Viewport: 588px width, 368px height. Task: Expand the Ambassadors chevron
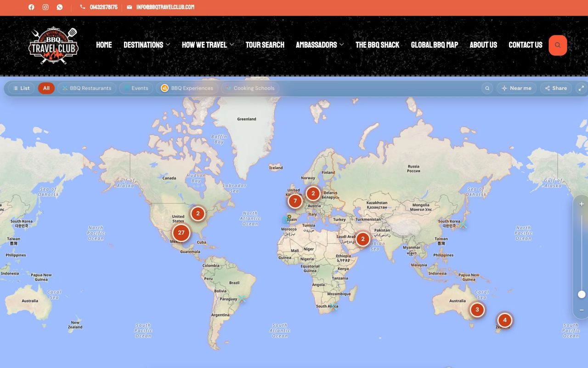click(x=341, y=45)
